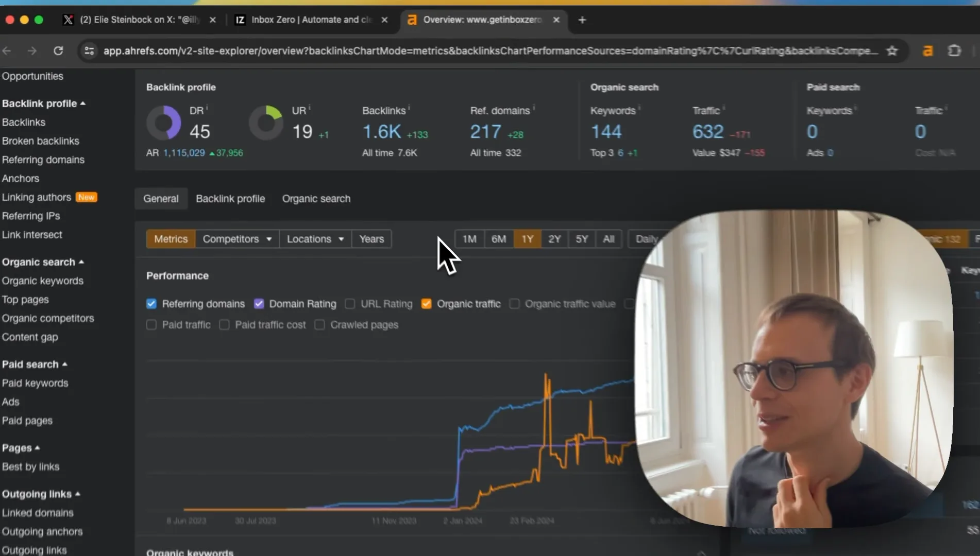This screenshot has width=980, height=556.
Task: Open a new browser tab with plus
Action: click(582, 20)
